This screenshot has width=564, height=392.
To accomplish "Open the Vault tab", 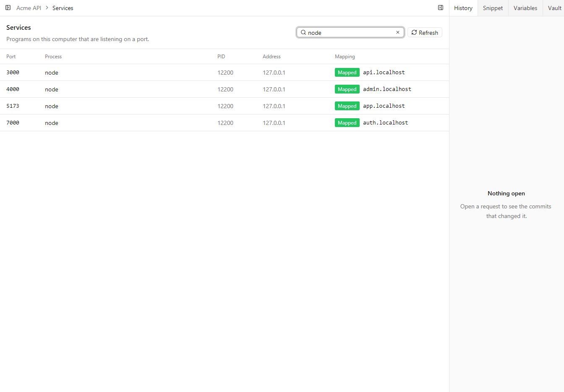I will (554, 8).
